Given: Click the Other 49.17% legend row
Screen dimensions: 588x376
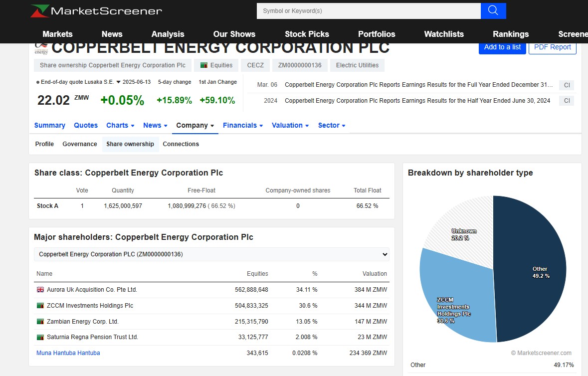Looking at the screenshot, I should (x=492, y=365).
